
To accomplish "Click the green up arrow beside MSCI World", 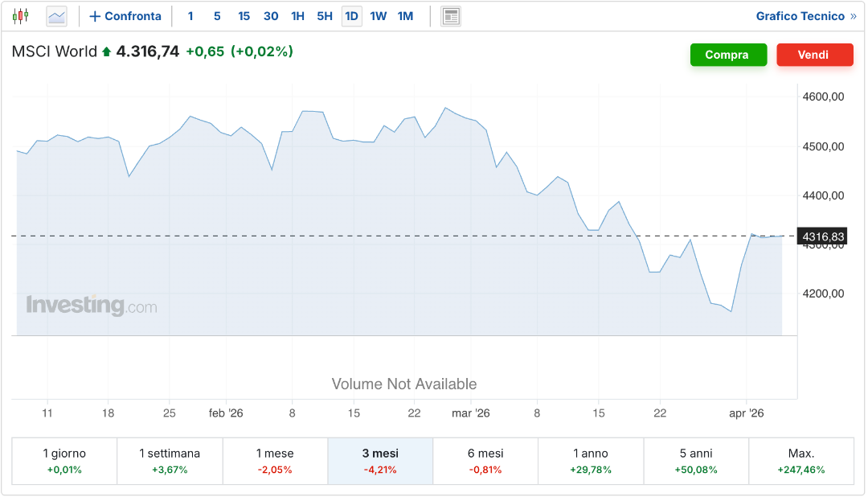I will [x=106, y=52].
